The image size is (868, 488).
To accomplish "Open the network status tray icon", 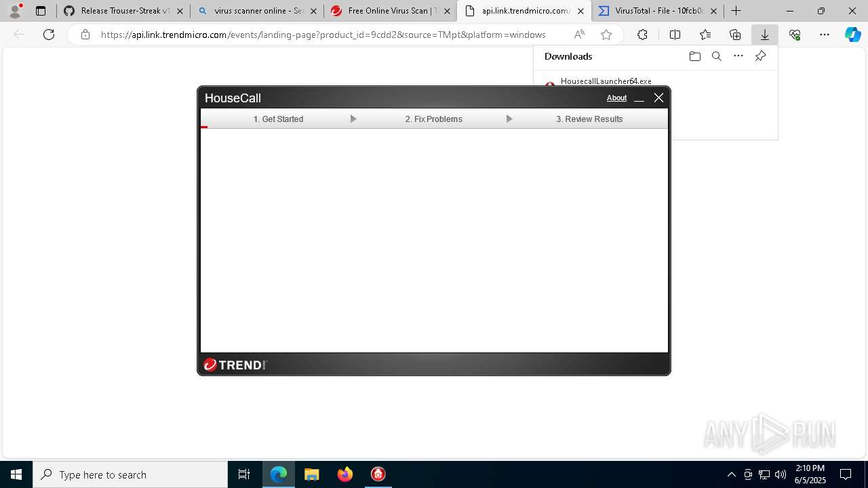I will [x=764, y=474].
